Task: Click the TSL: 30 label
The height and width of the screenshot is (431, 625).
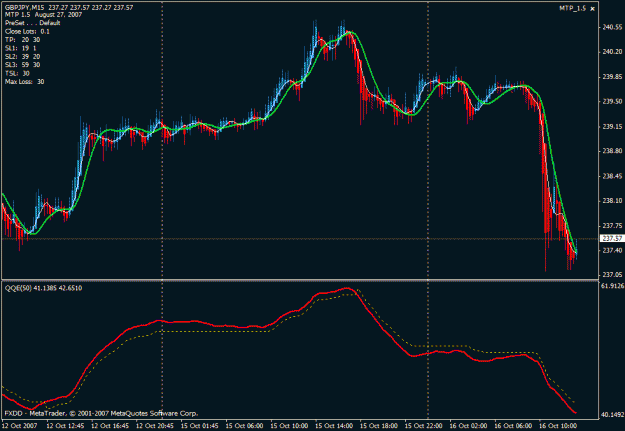Action: tap(18, 73)
